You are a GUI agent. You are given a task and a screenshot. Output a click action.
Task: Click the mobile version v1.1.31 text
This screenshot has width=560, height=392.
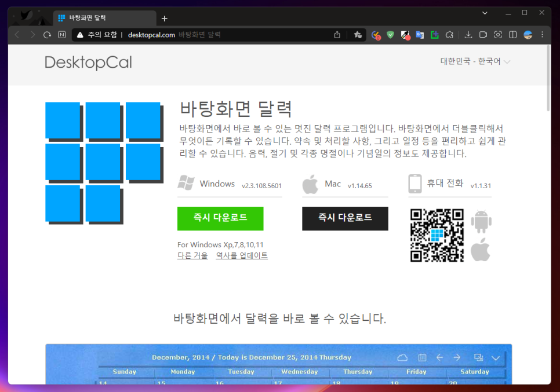pos(481,186)
